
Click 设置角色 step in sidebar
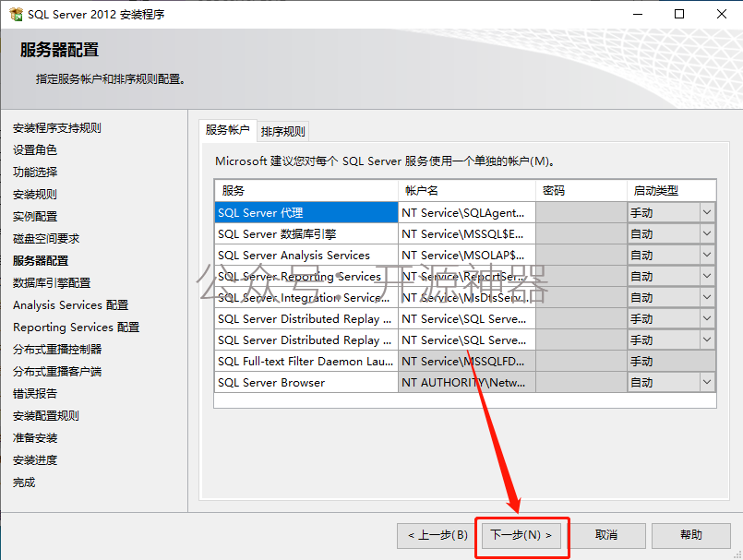click(35, 150)
